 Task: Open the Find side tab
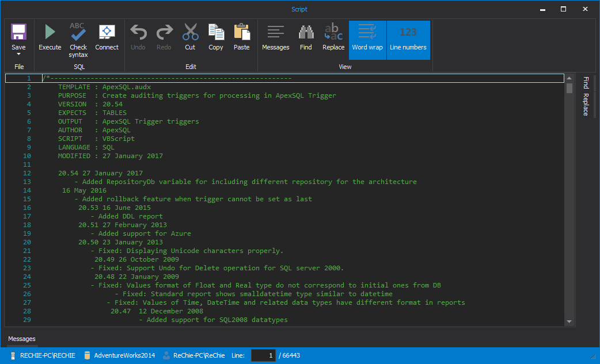(586, 82)
